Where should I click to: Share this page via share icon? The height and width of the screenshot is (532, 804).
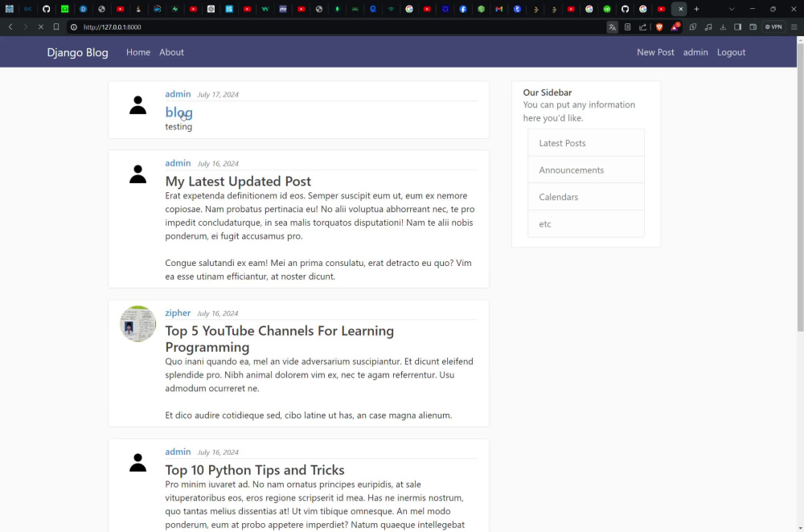click(642, 27)
